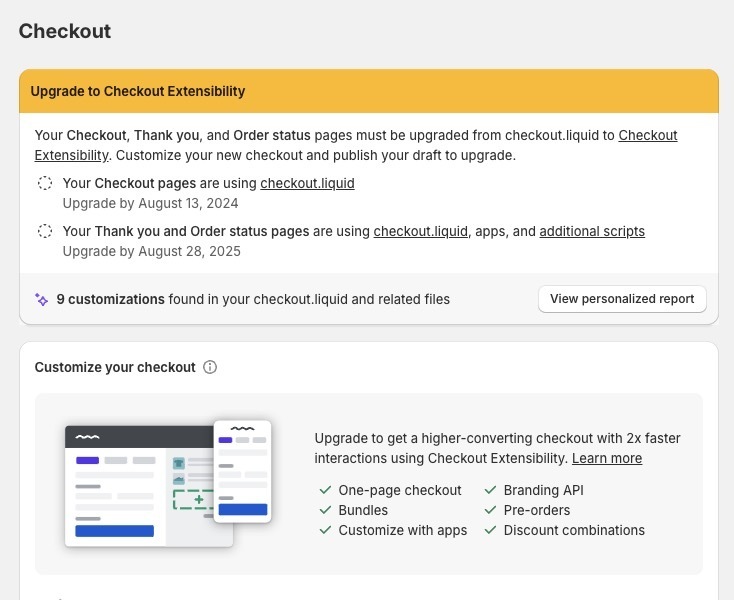Click the Pre-orders feature label
This screenshot has height=600, width=734.
[537, 510]
